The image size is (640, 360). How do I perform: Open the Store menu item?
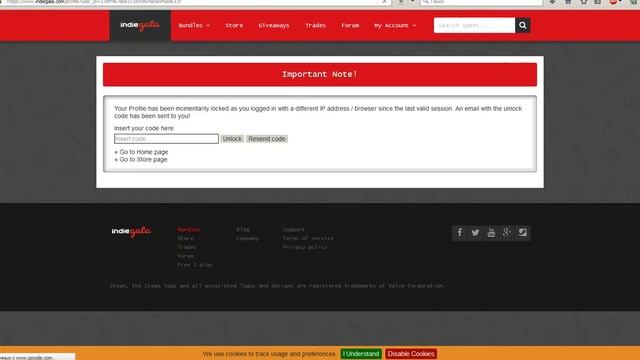click(234, 25)
